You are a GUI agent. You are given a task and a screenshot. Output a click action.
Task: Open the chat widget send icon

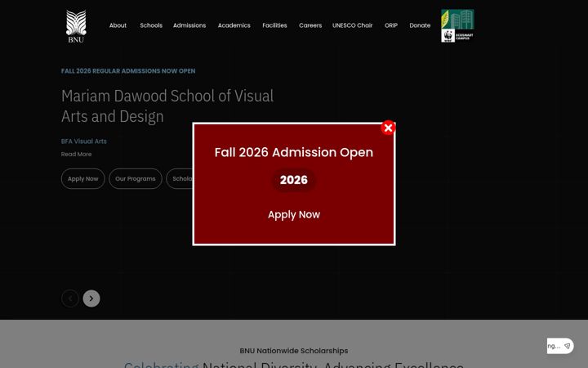[x=567, y=346]
